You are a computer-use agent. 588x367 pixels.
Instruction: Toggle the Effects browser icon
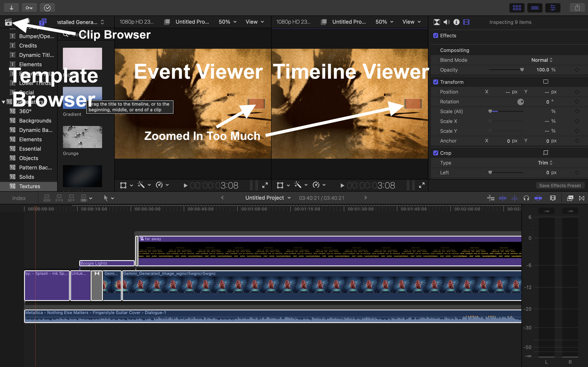(570, 198)
